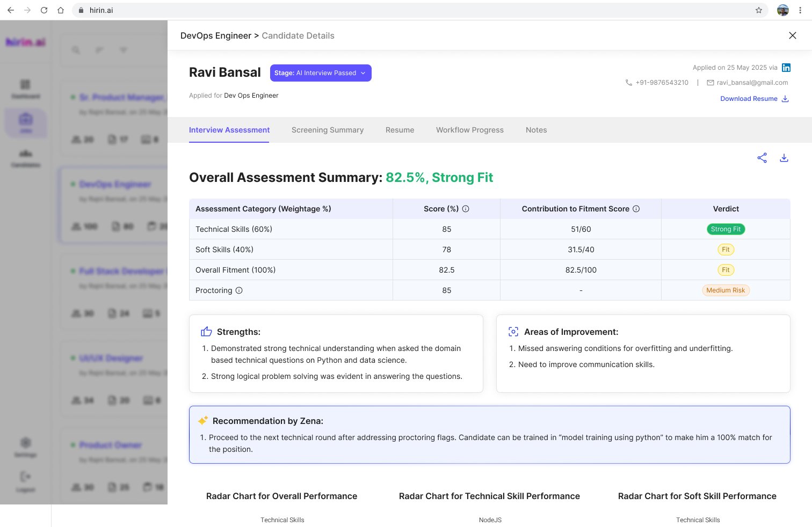Switch to the Screening Summary tab
This screenshot has width=812, height=527.
point(328,130)
